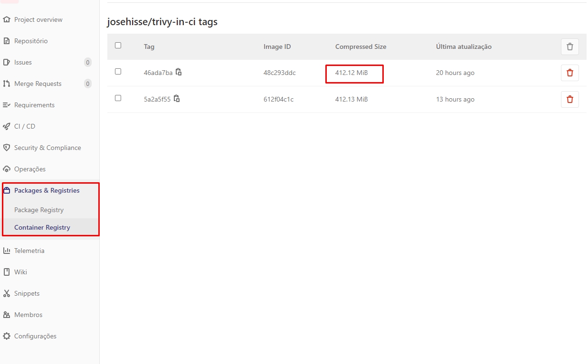588x364 pixels.
Task: Delete the 5a2a5f55 tag with red trash
Action: [569, 100]
